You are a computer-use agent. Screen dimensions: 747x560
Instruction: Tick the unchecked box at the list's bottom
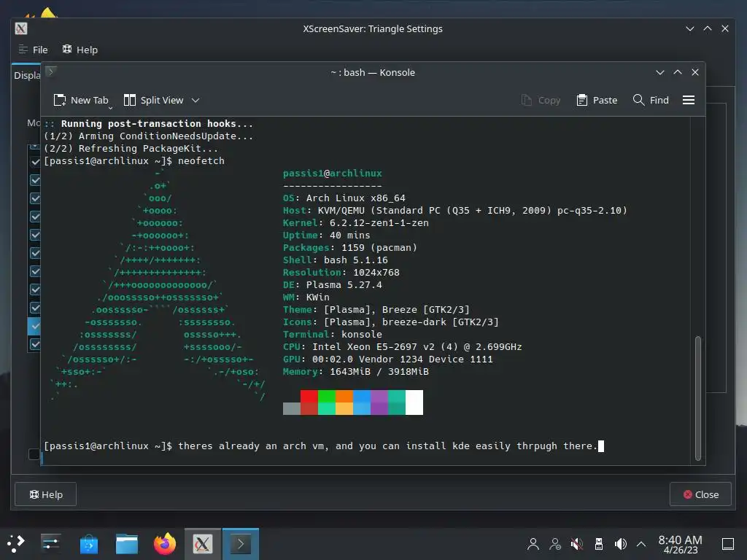(34, 454)
